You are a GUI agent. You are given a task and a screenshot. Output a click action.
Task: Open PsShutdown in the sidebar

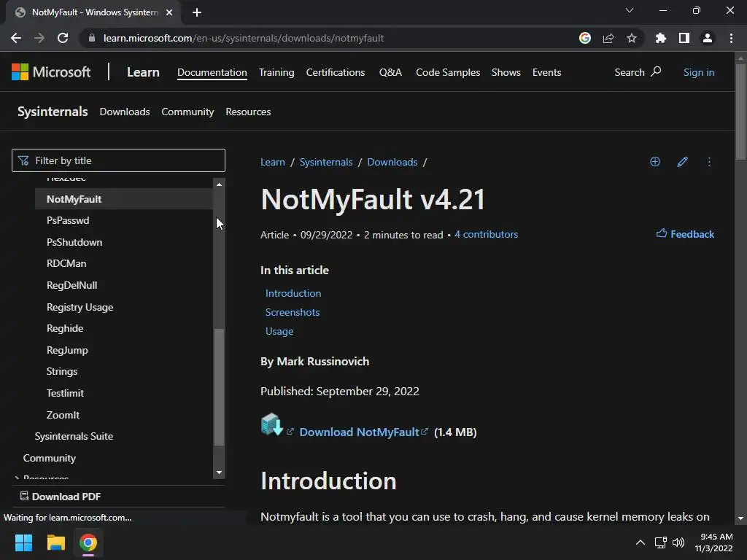(74, 242)
